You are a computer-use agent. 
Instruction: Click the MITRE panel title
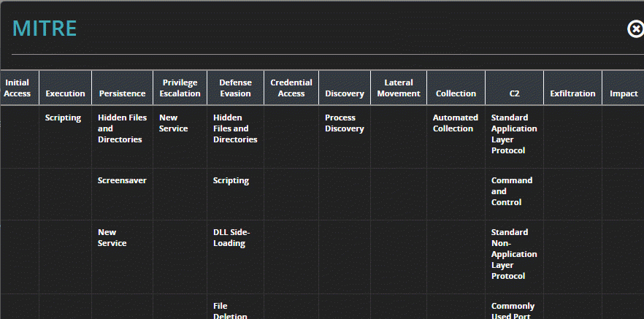pyautogui.click(x=45, y=28)
